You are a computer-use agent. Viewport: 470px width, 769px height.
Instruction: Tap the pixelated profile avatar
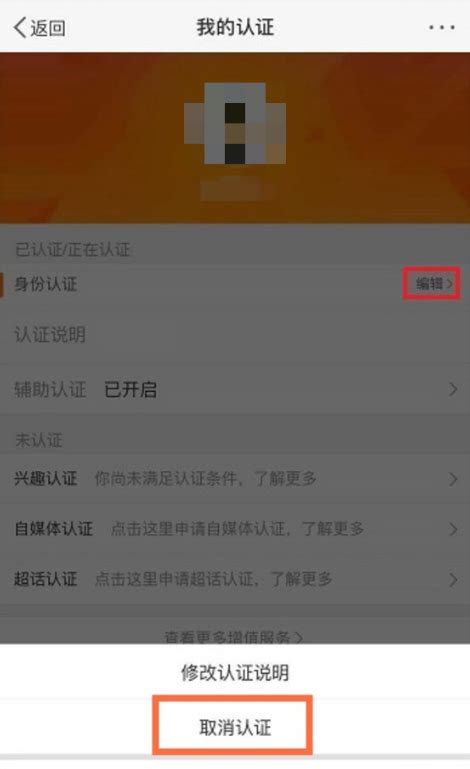tap(235, 123)
